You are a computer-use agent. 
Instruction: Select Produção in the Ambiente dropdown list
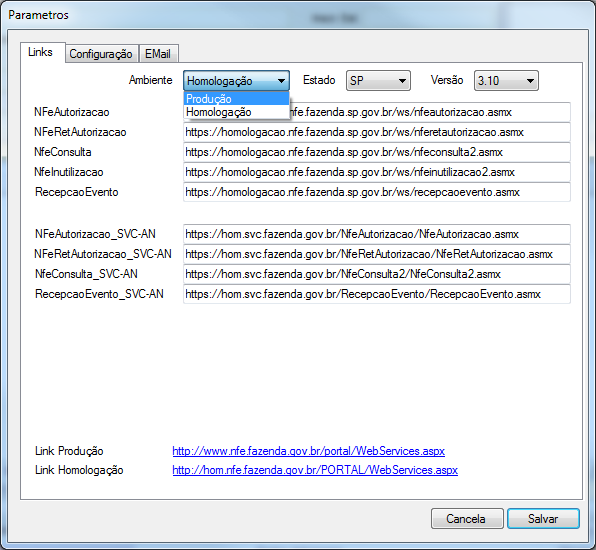coord(236,99)
